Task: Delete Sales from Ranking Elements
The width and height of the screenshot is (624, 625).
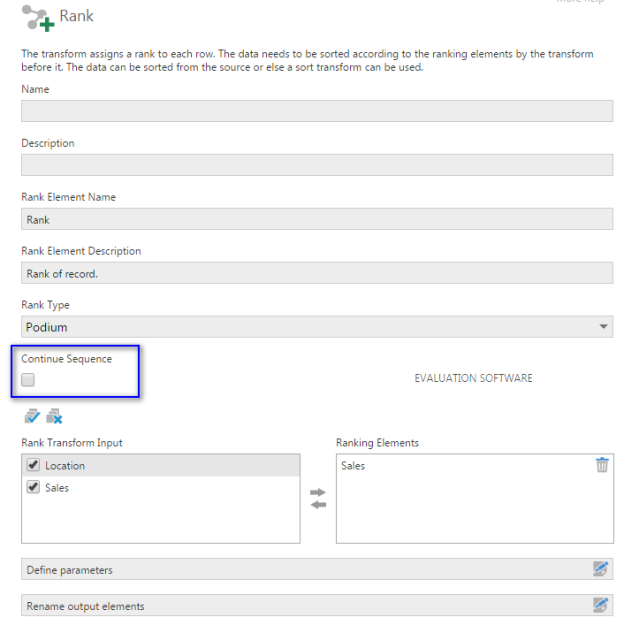Action: coord(602,465)
